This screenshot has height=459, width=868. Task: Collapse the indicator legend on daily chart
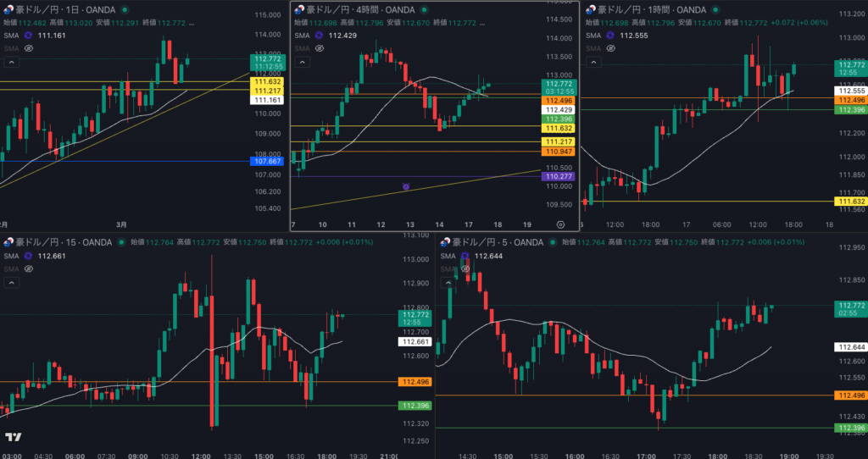(13, 62)
